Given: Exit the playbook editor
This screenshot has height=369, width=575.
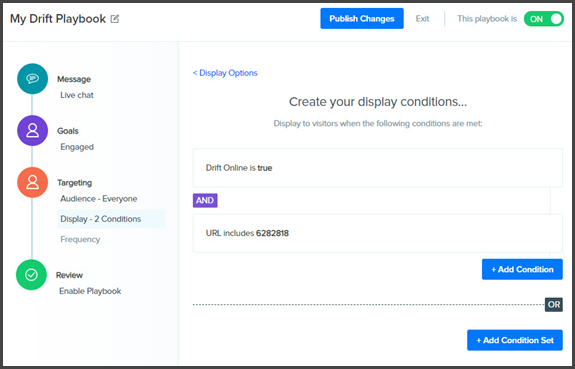Looking at the screenshot, I should tap(422, 19).
